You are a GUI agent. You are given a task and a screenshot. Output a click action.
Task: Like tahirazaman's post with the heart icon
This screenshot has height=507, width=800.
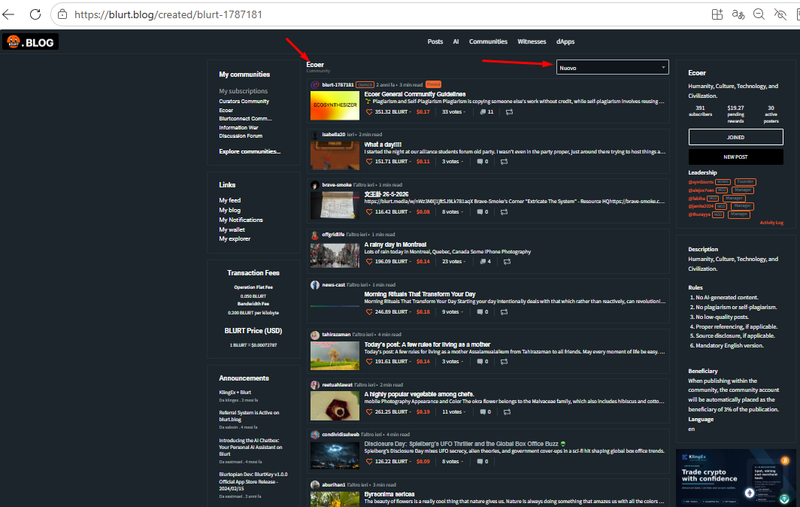[369, 362]
